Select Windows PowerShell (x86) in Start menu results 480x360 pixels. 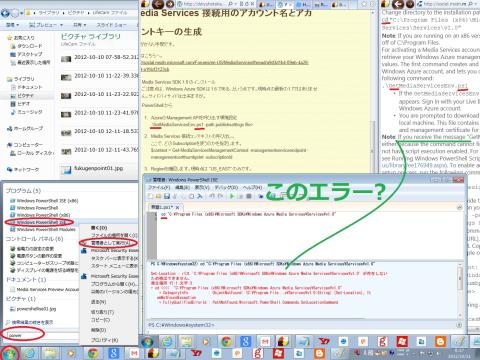pos(40,215)
